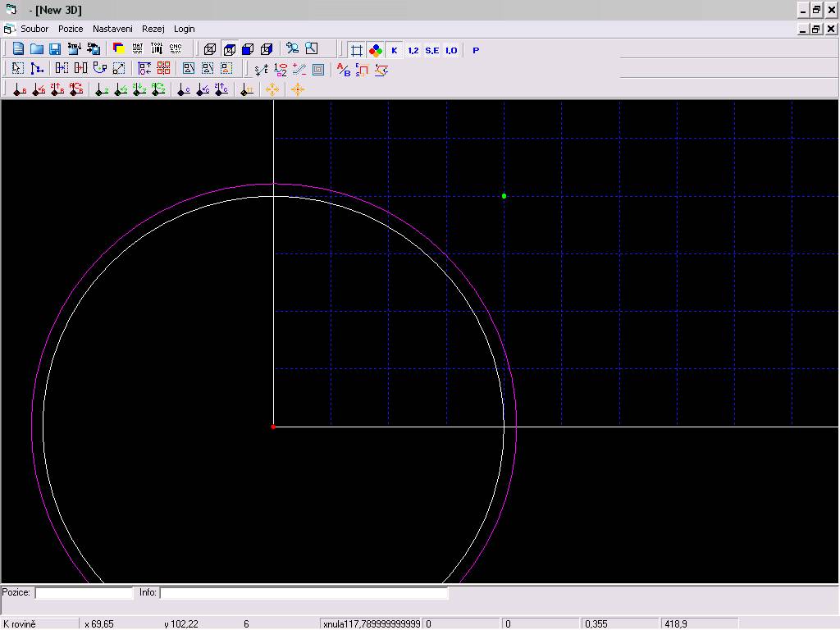Select the wireframe cube view icon
Image resolution: width=840 pixels, height=630 pixels.
(210, 49)
